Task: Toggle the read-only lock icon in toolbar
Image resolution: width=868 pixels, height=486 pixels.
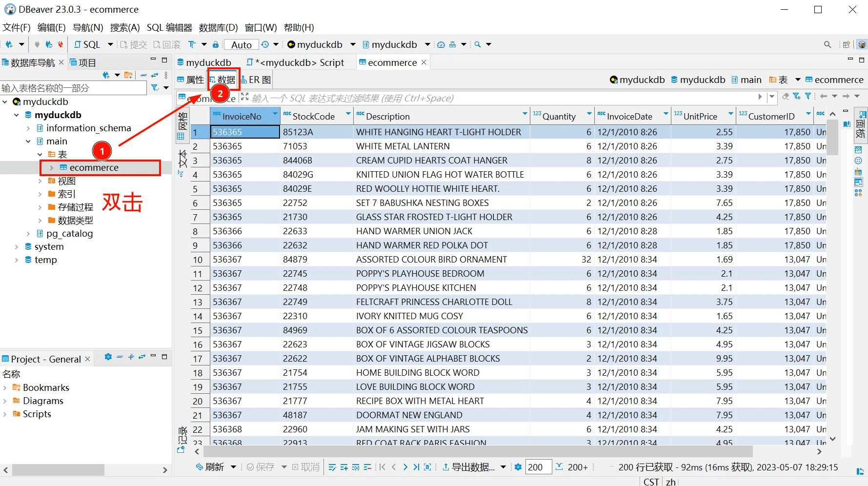Action: pos(216,44)
